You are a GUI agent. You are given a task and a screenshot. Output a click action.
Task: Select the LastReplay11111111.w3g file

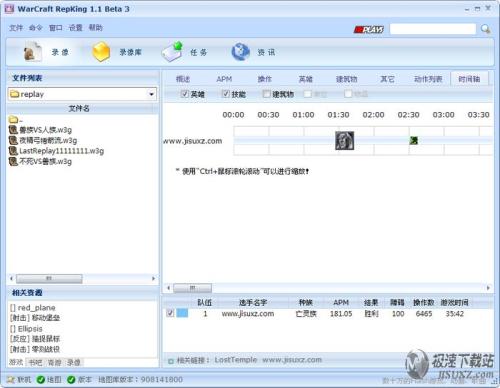pos(56,151)
